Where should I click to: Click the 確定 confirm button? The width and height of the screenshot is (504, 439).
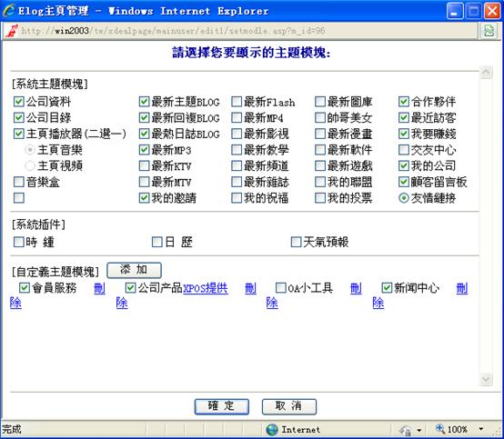point(221,406)
